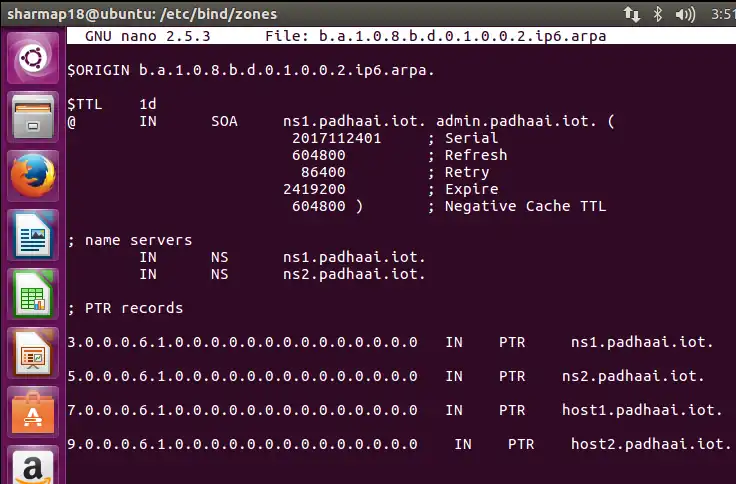Open the Bluetooth indicator menu
The height and width of the screenshot is (484, 736).
658,14
